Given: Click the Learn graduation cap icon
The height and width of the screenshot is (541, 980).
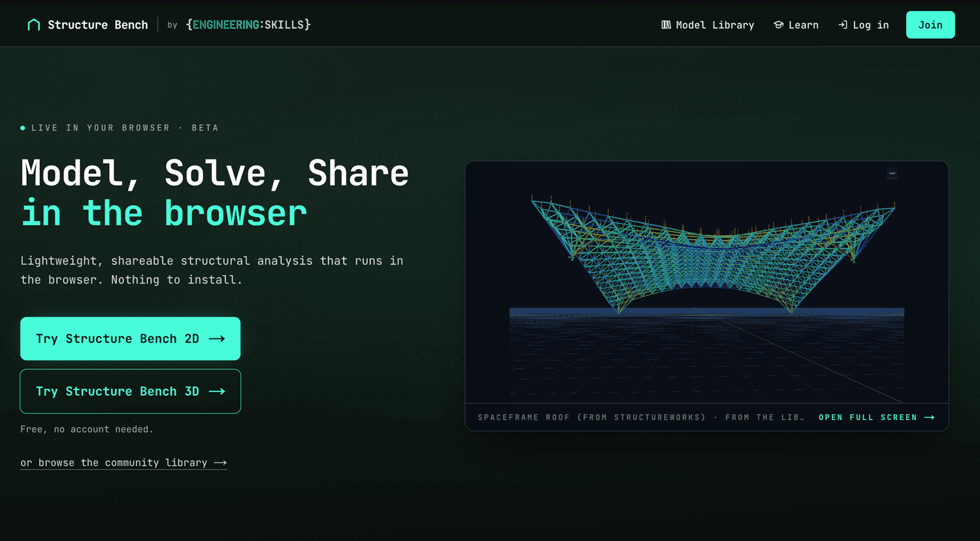Looking at the screenshot, I should pyautogui.click(x=779, y=25).
